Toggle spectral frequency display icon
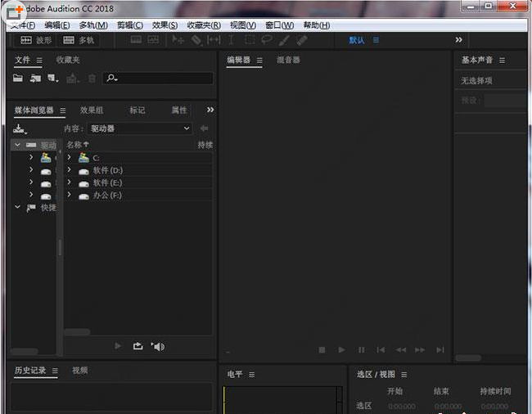532x414 pixels. (136, 39)
